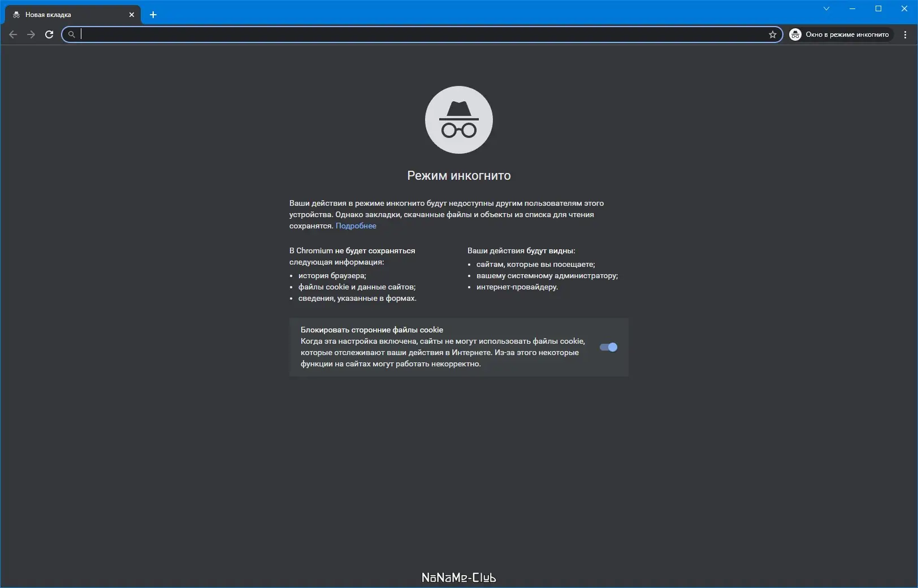Open the Подробнее link

(356, 226)
